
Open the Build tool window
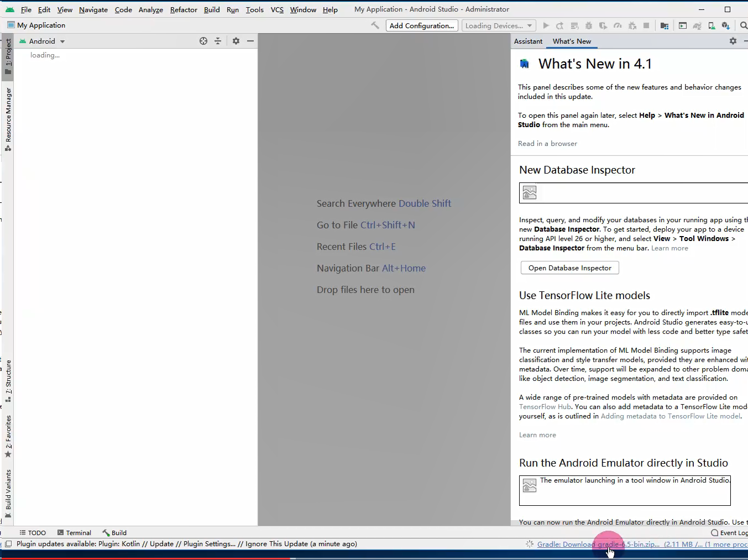tap(114, 532)
